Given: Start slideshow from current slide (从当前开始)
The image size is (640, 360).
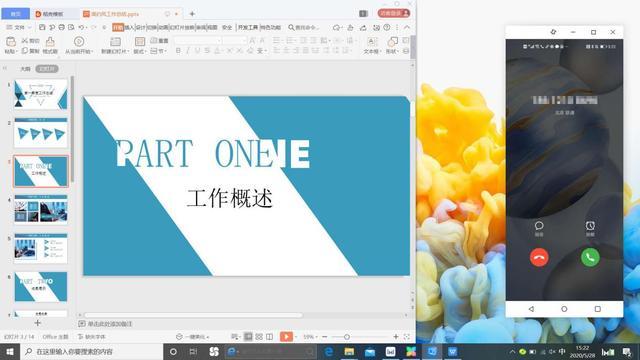Looking at the screenshot, I should click(79, 45).
